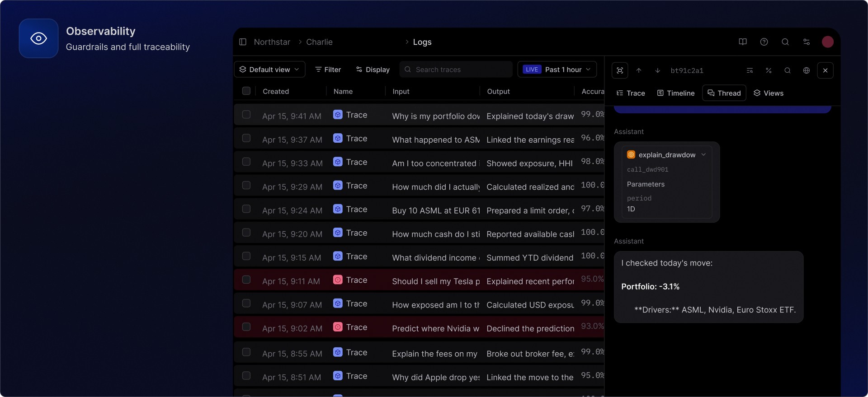This screenshot has height=397, width=868.
Task: Check the Apr 15, 9:02 AM row checkbox
Action: [246, 327]
